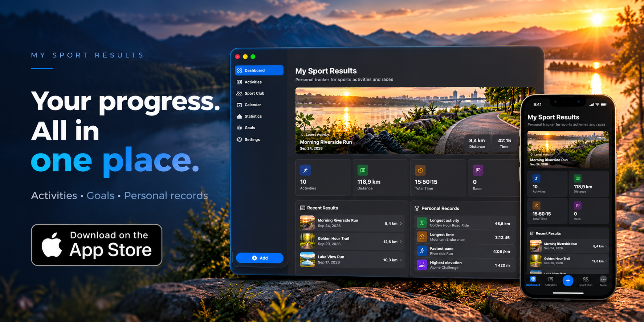Tap the blue plus button on the phone
This screenshot has width=644, height=322.
pyautogui.click(x=568, y=281)
